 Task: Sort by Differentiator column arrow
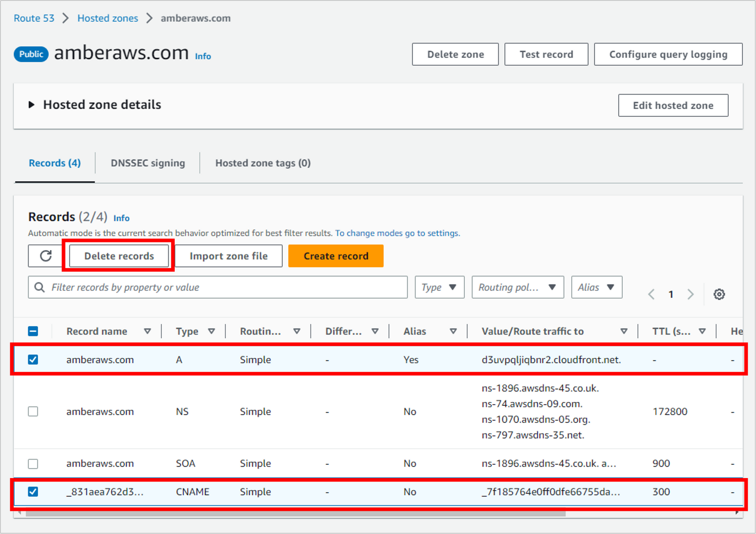coord(375,331)
